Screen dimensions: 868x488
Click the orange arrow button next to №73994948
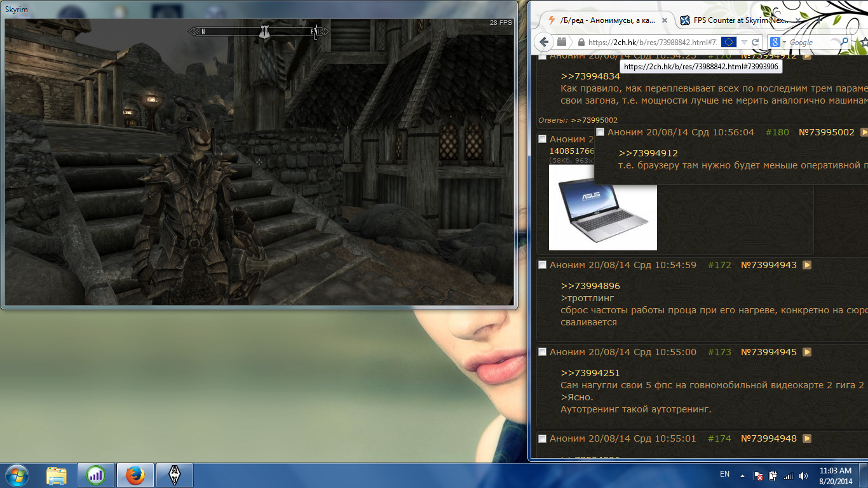[x=807, y=438]
